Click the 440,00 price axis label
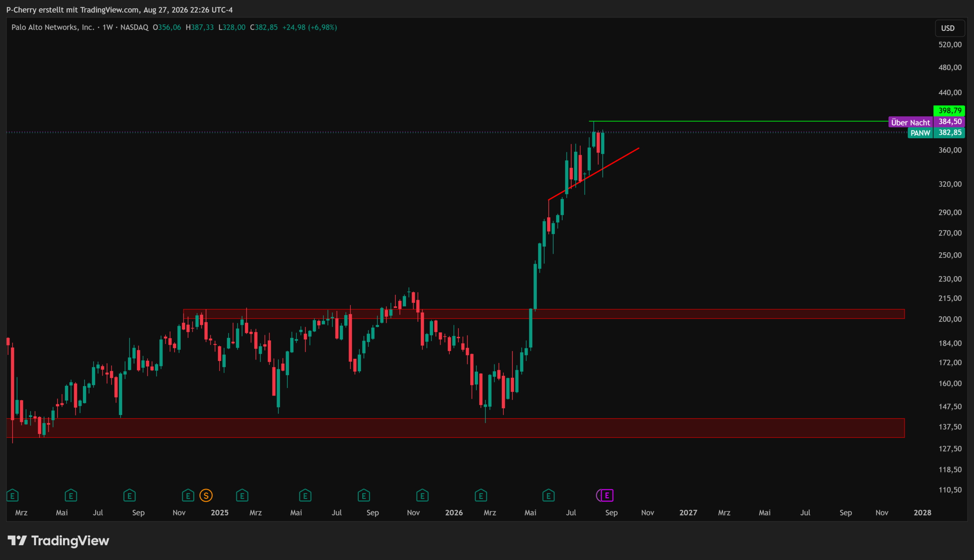The width and height of the screenshot is (974, 560). [950, 92]
